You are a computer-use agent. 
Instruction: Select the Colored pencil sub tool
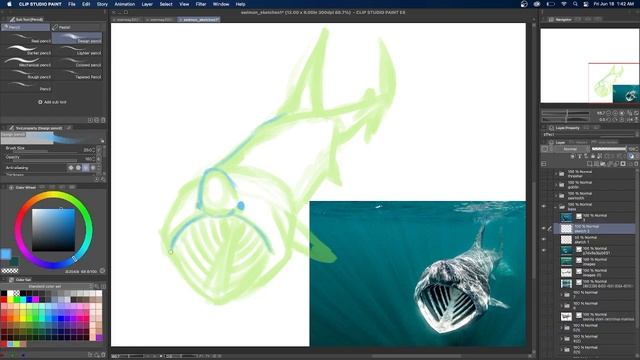tap(77, 62)
